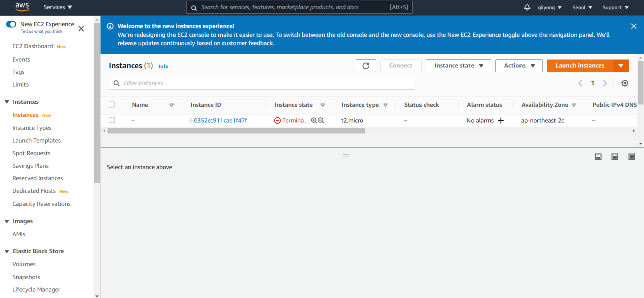Open Volumes in sidebar
The width and height of the screenshot is (644, 298).
pos(24,264)
